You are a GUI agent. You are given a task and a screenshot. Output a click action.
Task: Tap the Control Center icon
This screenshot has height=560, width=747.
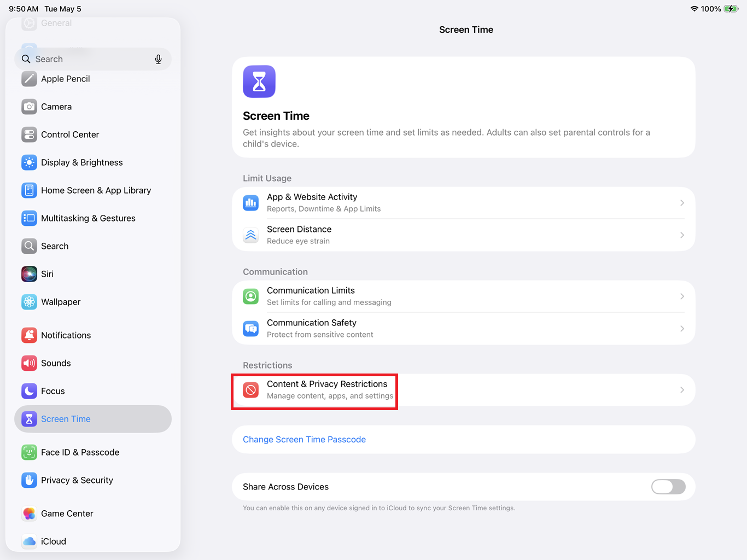(x=29, y=135)
